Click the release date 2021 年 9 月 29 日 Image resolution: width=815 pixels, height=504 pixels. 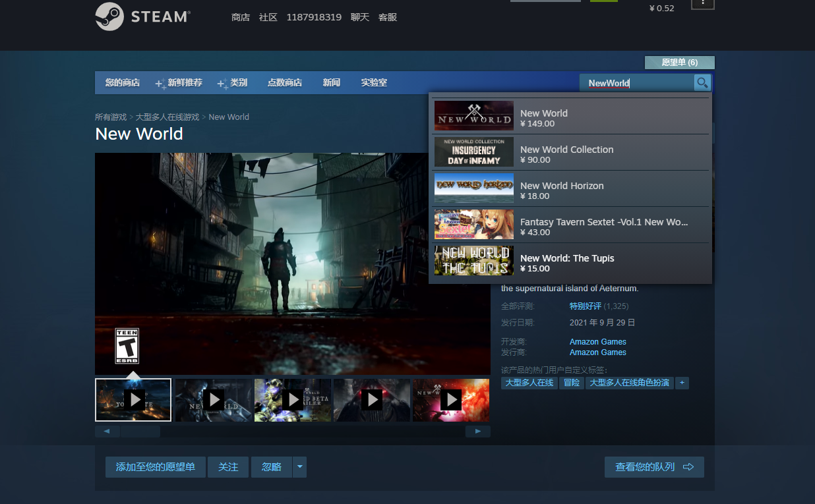pyautogui.click(x=603, y=323)
